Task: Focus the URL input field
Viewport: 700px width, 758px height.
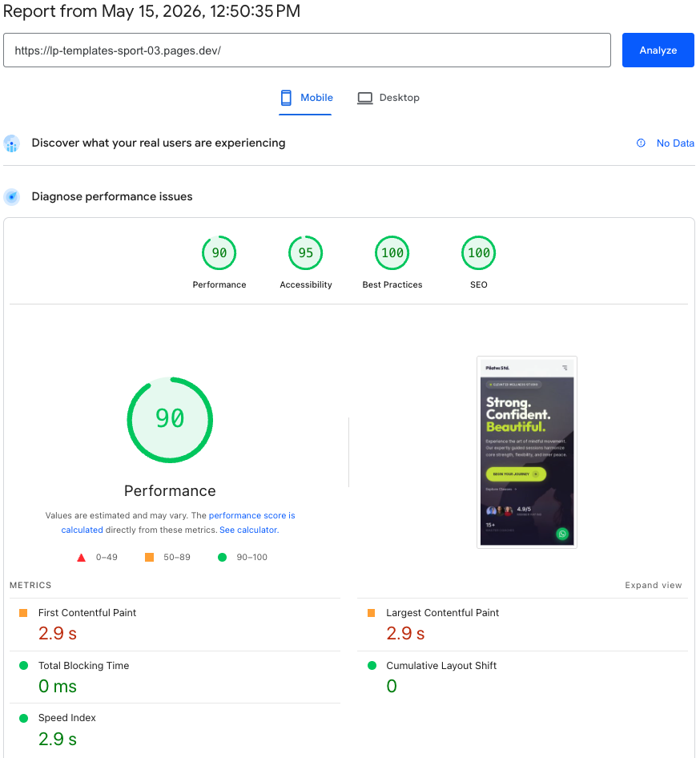Action: 307,50
